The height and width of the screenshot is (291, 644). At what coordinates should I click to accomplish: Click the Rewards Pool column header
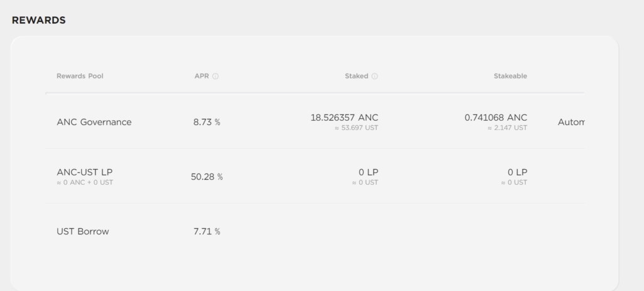click(80, 76)
